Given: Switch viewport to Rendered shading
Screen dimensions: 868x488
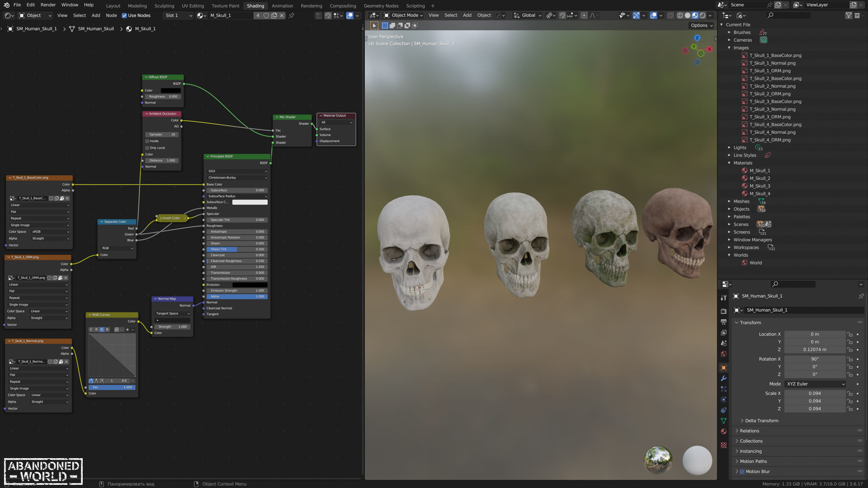Looking at the screenshot, I should [x=703, y=15].
